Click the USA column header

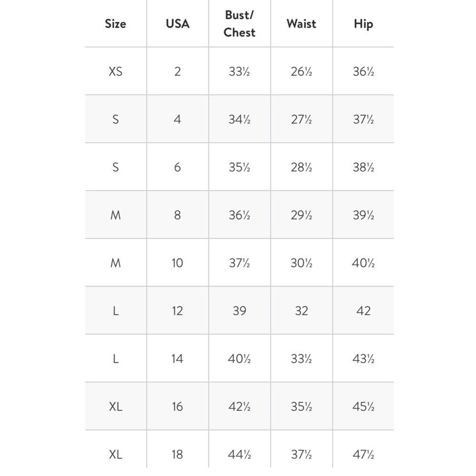(x=178, y=24)
